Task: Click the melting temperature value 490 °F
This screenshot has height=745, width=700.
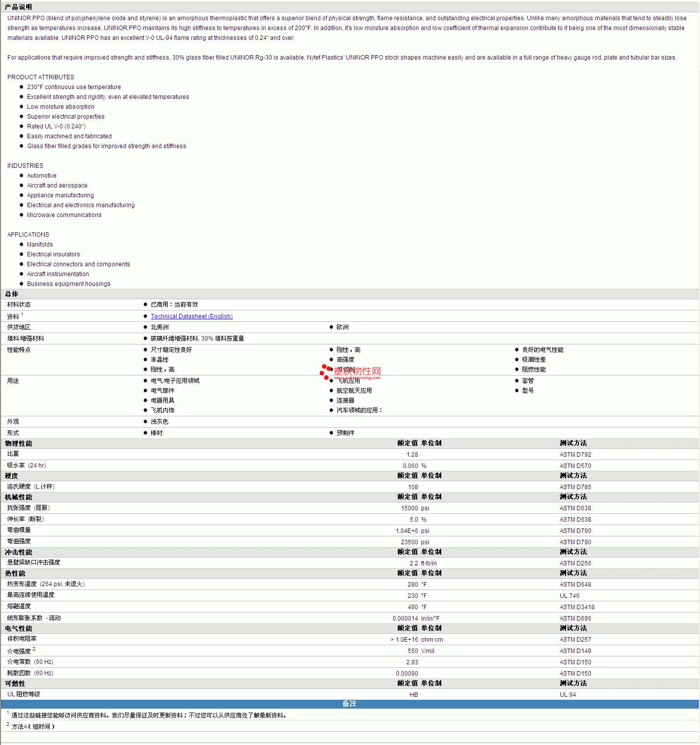Action: pyautogui.click(x=417, y=607)
